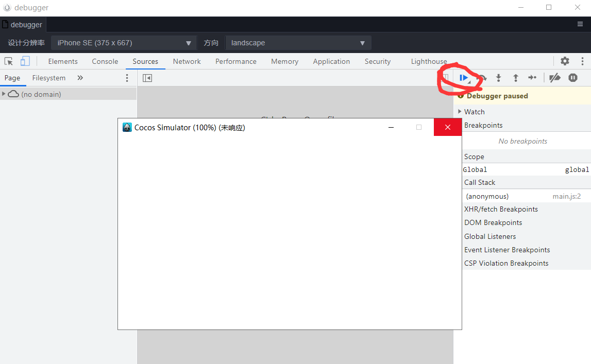Go to the Memory tab
591x364 pixels.
tap(284, 61)
